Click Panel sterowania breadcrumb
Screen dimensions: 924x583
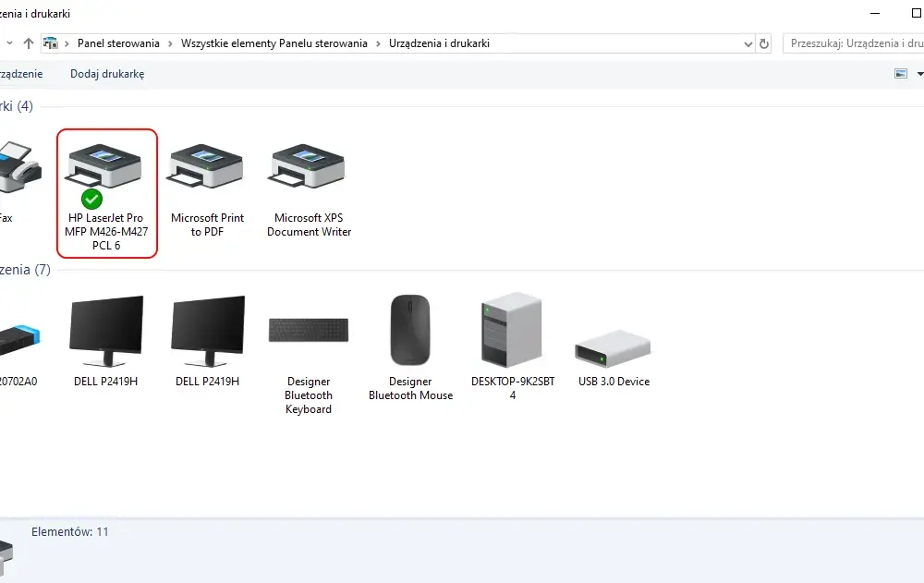click(118, 43)
